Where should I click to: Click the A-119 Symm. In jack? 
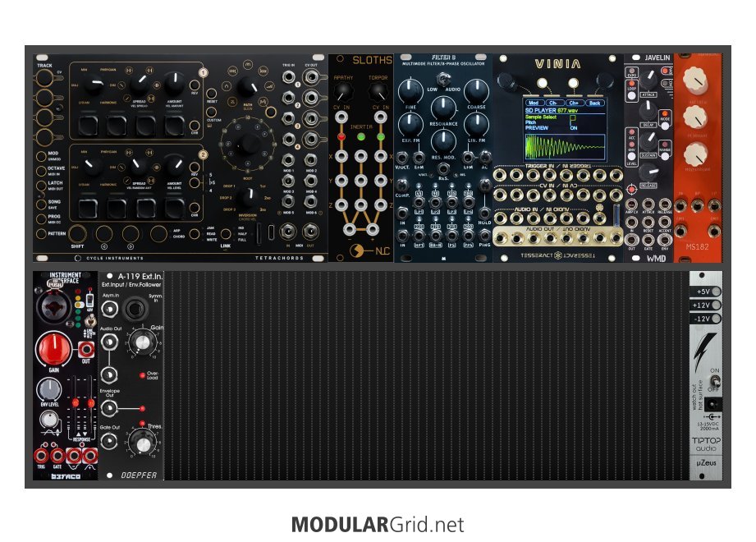pos(135,309)
